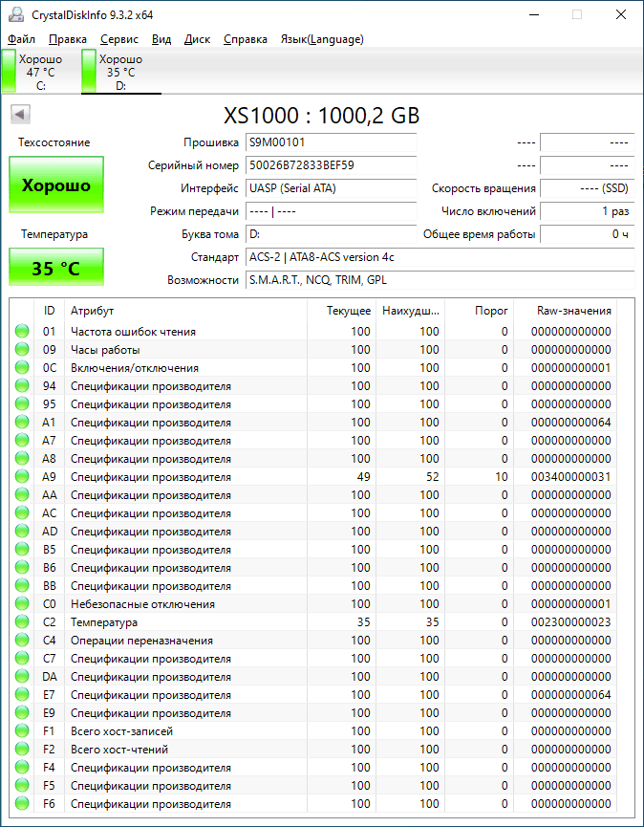Click raw value 003400000031

pyautogui.click(x=571, y=477)
